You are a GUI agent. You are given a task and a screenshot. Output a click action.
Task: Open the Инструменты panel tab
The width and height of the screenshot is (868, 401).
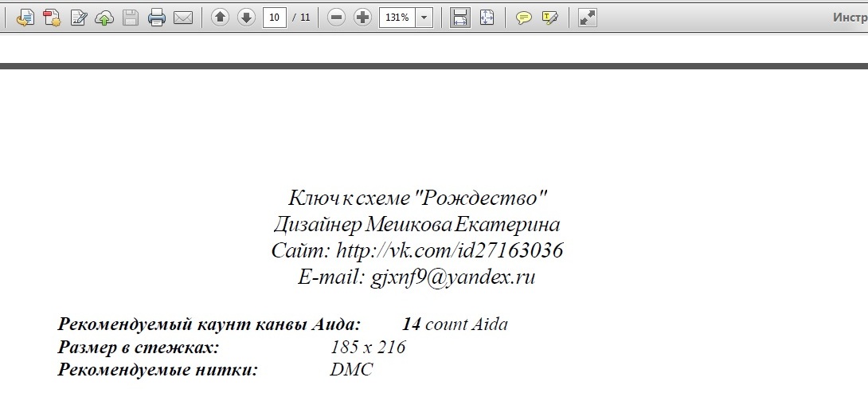[x=849, y=18]
